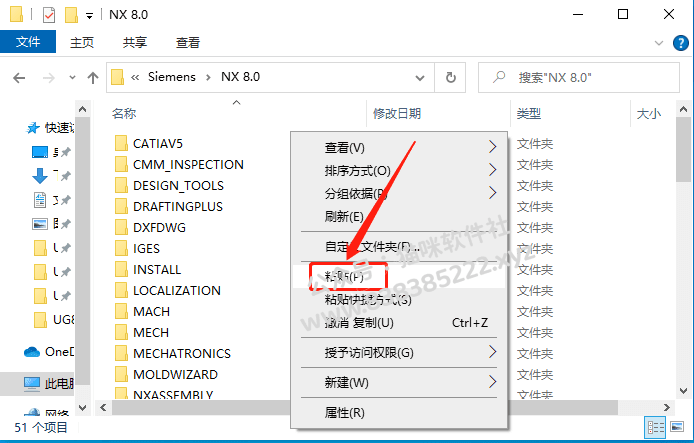Open OneDrive in navigation pane

point(49,352)
